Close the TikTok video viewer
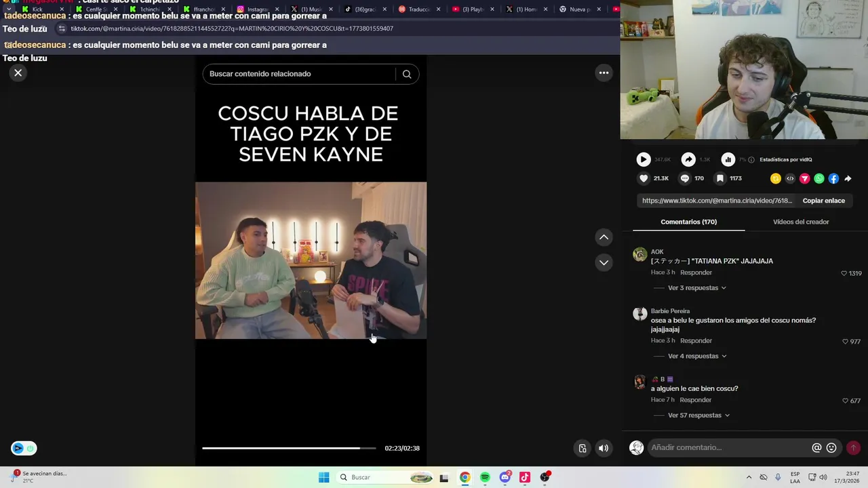 coord(18,73)
